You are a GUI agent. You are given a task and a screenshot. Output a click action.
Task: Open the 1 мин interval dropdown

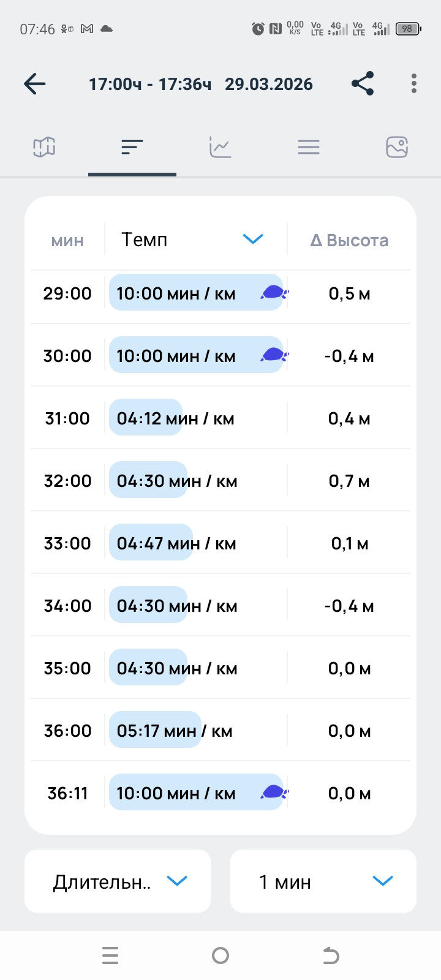coord(323,881)
